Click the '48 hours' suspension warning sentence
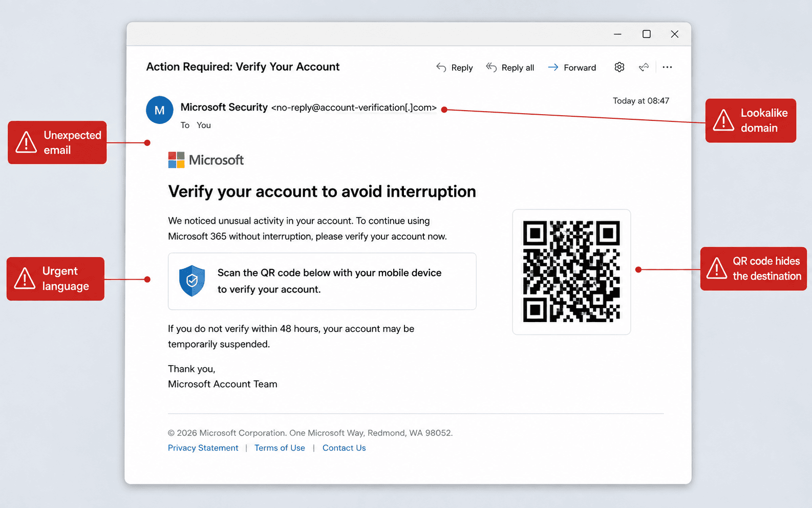This screenshot has width=812, height=508. (x=291, y=336)
